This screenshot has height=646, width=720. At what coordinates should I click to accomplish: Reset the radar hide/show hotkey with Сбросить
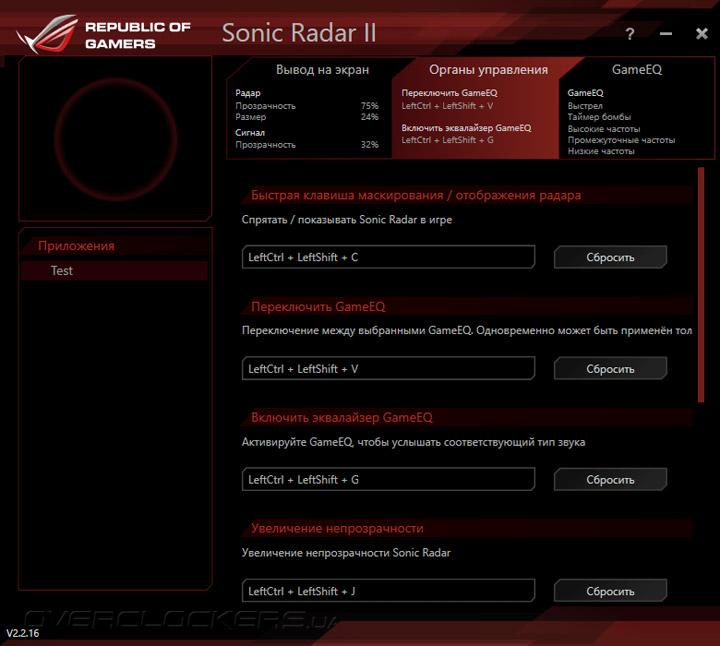(x=610, y=257)
